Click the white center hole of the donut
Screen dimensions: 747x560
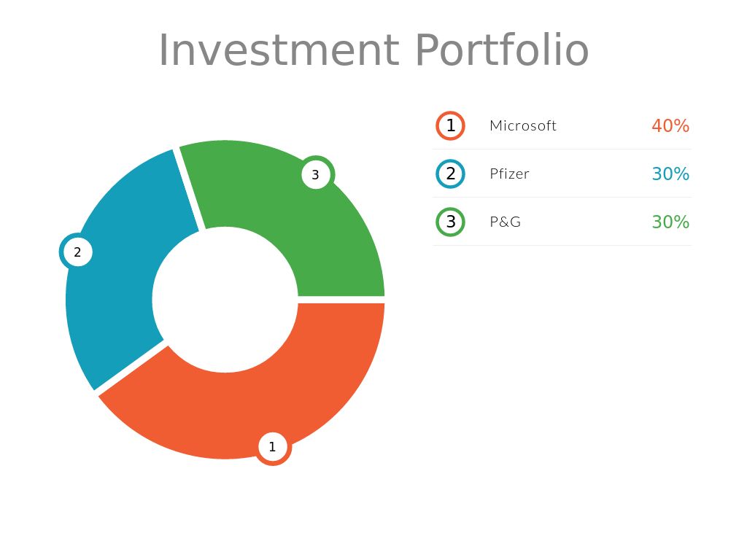click(225, 300)
